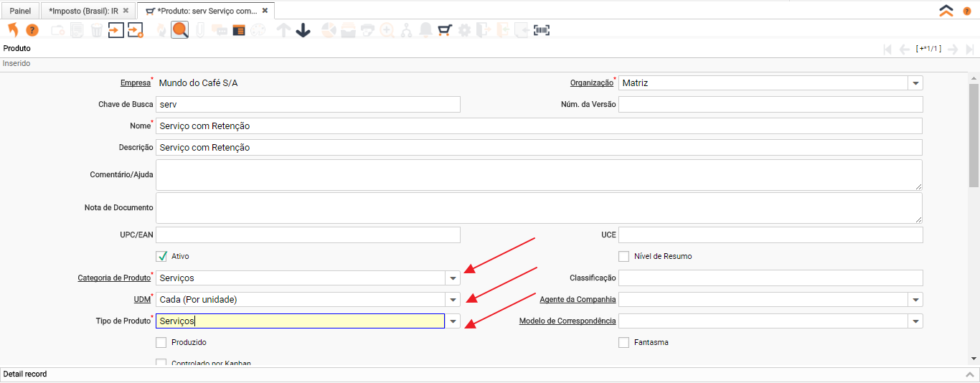980x383 pixels.
Task: Click the Save and New record icon
Action: 136,30
